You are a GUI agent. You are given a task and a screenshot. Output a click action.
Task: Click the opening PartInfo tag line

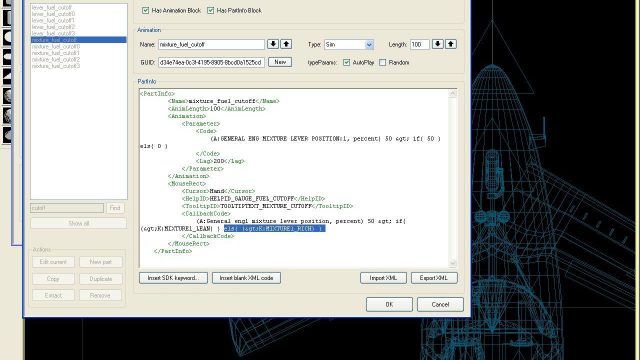[158, 94]
